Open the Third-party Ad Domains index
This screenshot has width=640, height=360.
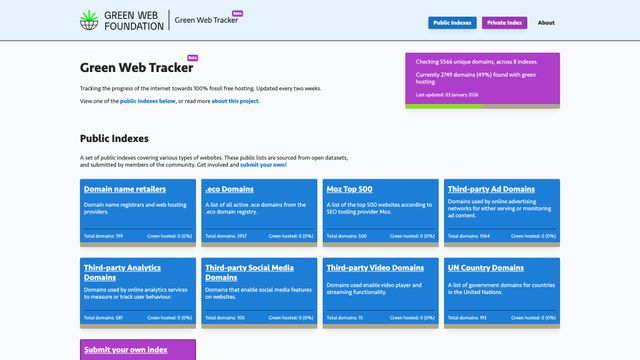tap(491, 189)
